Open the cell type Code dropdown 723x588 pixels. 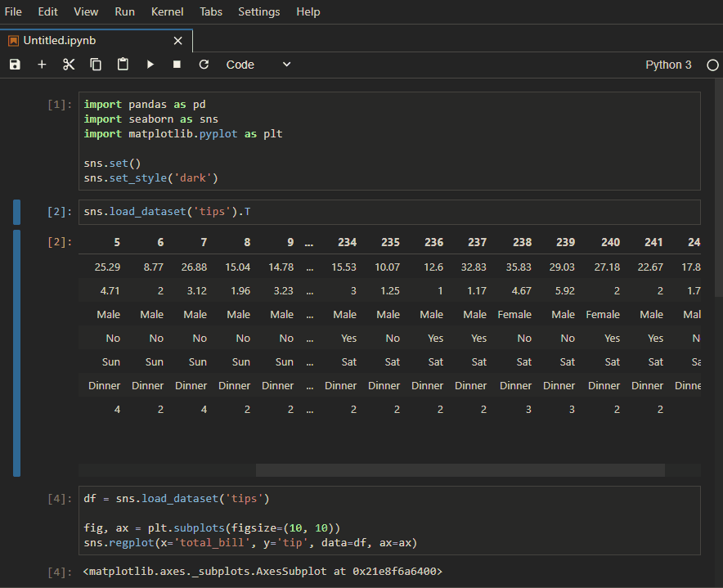click(x=258, y=65)
